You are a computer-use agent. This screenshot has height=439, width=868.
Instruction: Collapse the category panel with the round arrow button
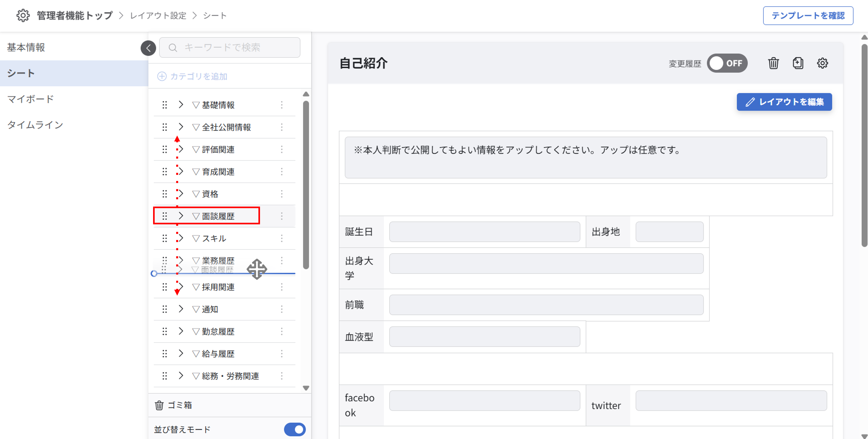pos(148,48)
